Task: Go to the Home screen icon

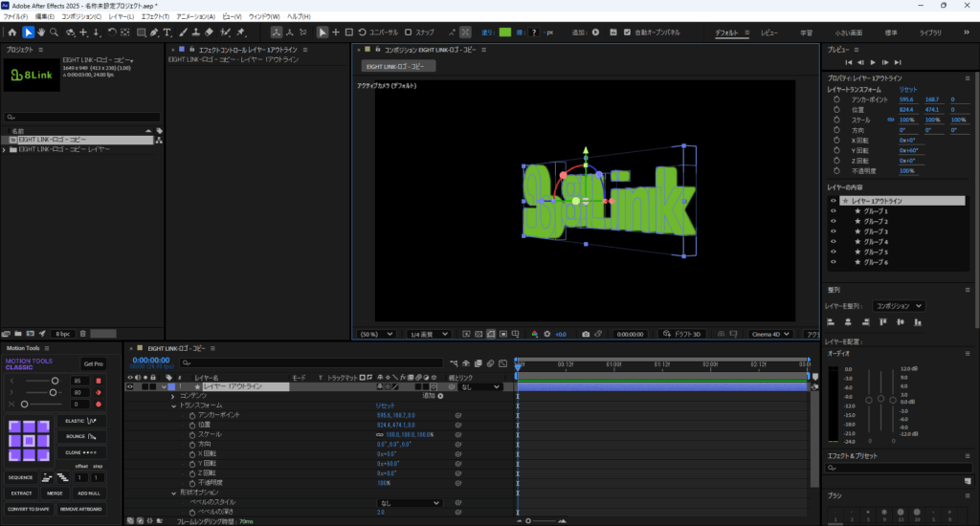Action: (x=11, y=33)
